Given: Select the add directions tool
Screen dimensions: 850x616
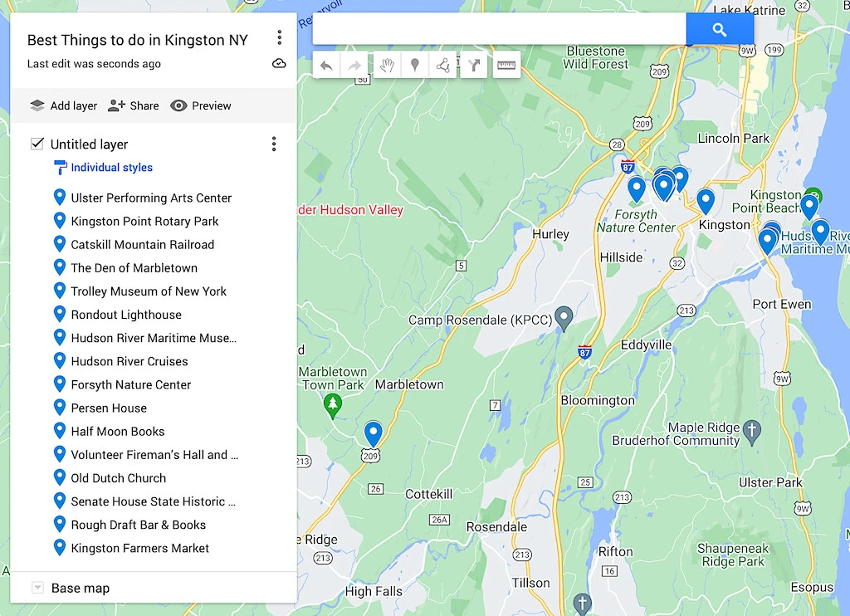Looking at the screenshot, I should [x=474, y=66].
